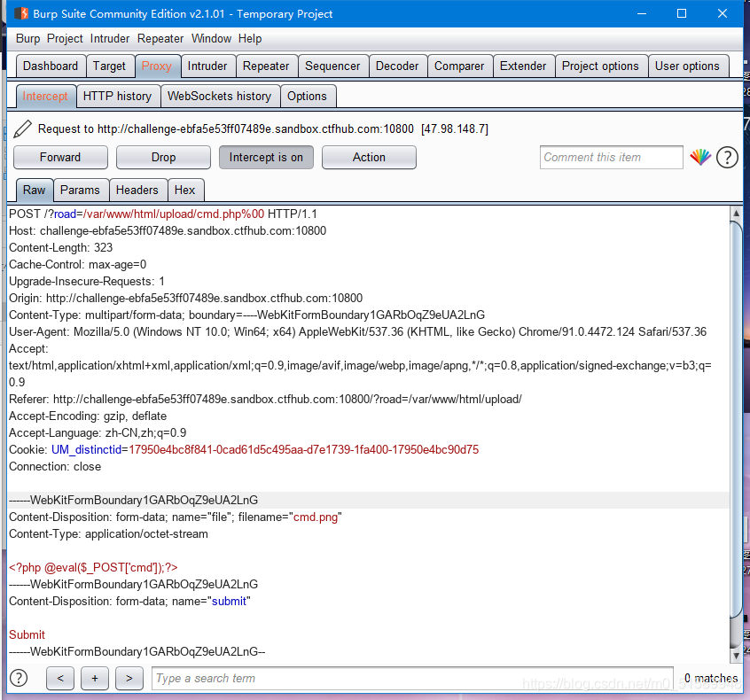The image size is (750, 700).
Task: Switch to the Intruder tool tab
Action: point(207,66)
